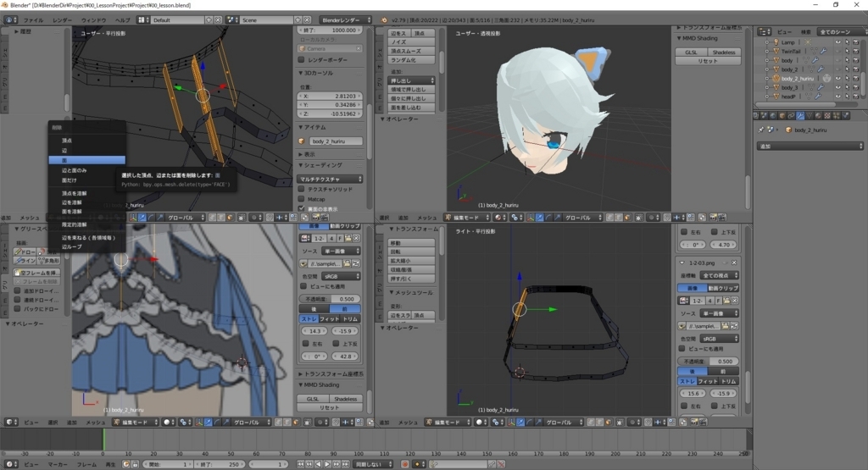Open the ファイル menu in the info header
868x470 pixels.
coord(33,20)
